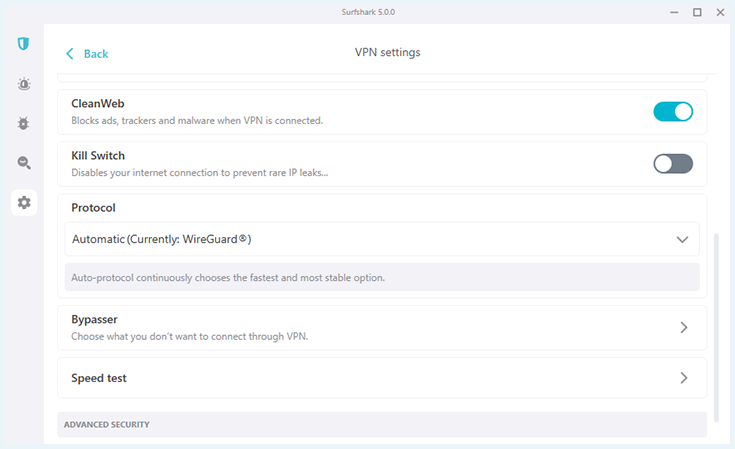Click the Protocol heading text
The image size is (735, 449).
tap(93, 208)
